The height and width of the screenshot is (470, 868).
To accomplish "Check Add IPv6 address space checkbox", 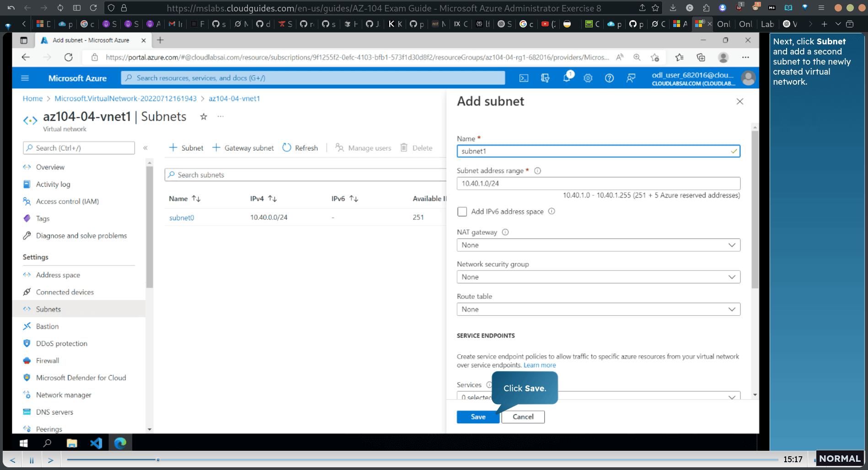I will [462, 211].
